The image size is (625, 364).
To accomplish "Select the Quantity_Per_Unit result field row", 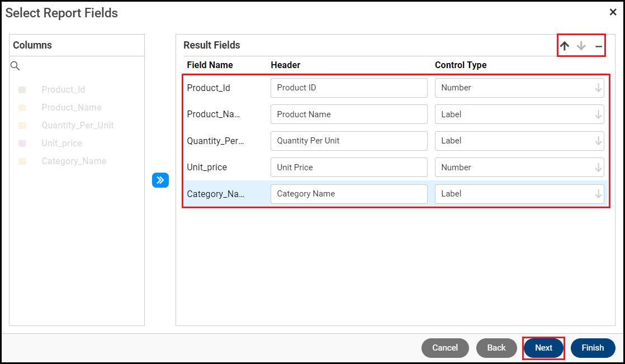I will (216, 141).
